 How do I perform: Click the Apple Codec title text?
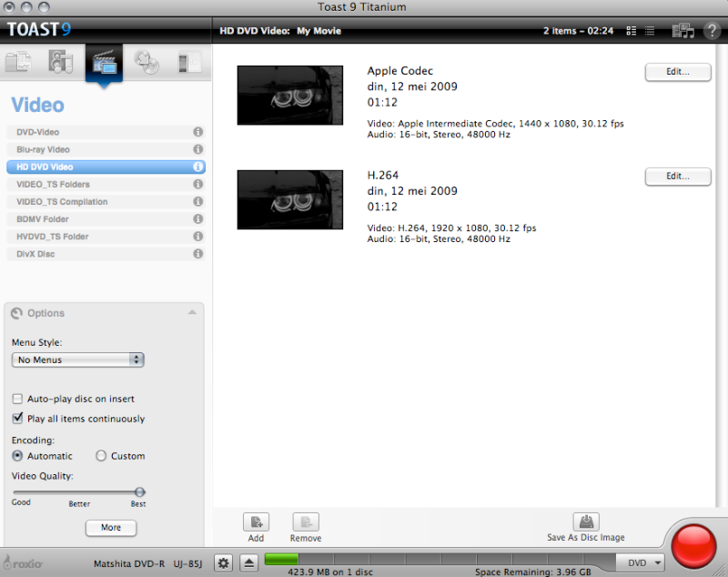pos(400,71)
